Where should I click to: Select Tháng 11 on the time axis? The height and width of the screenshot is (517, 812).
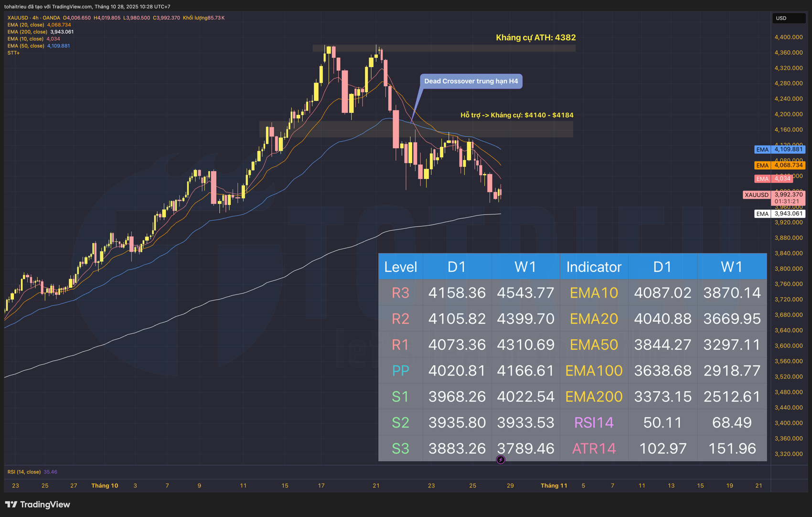tap(554, 485)
